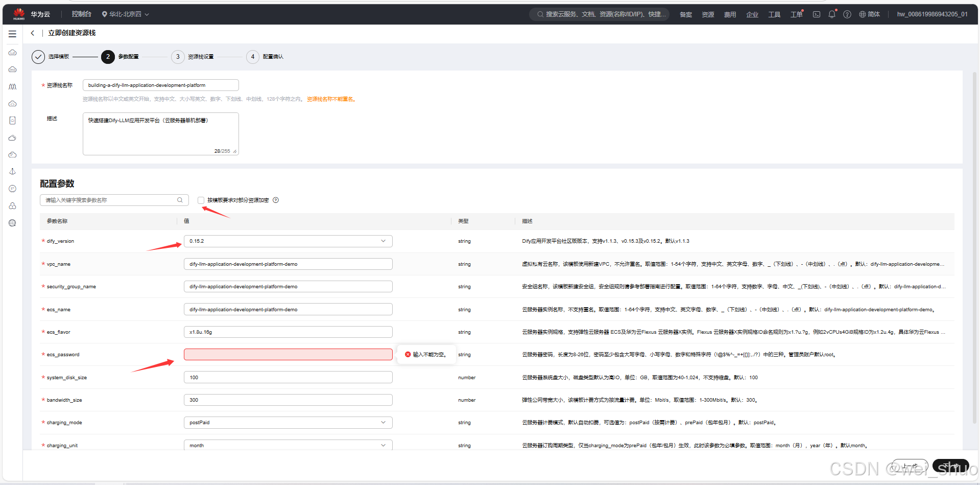Open the hw_008619986943205_01 account menu
This screenshot has height=485, width=980.
pyautogui.click(x=932, y=14)
